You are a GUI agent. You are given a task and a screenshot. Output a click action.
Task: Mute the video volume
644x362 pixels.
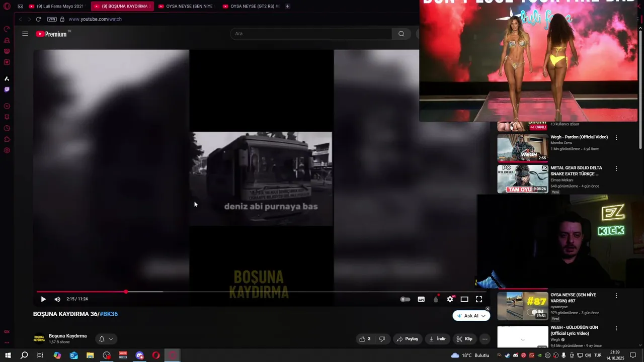57,299
